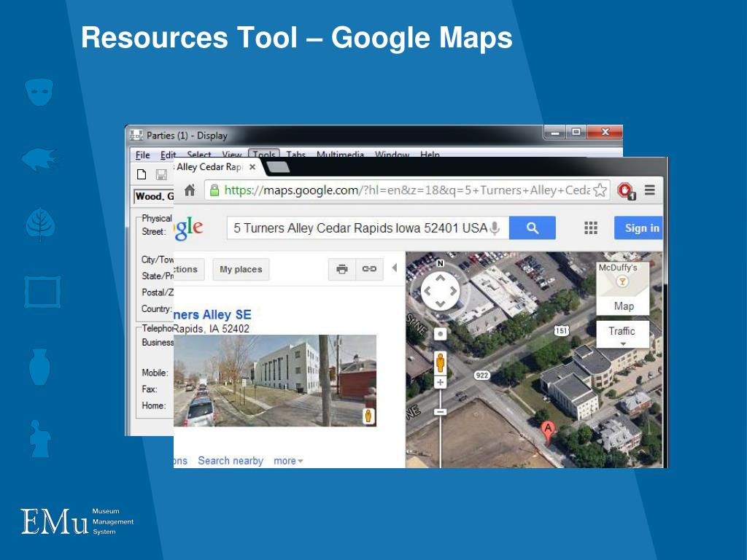Close the Alley Cedar Rapids browser tab
Image resolution: width=747 pixels, height=560 pixels.
tap(252, 167)
